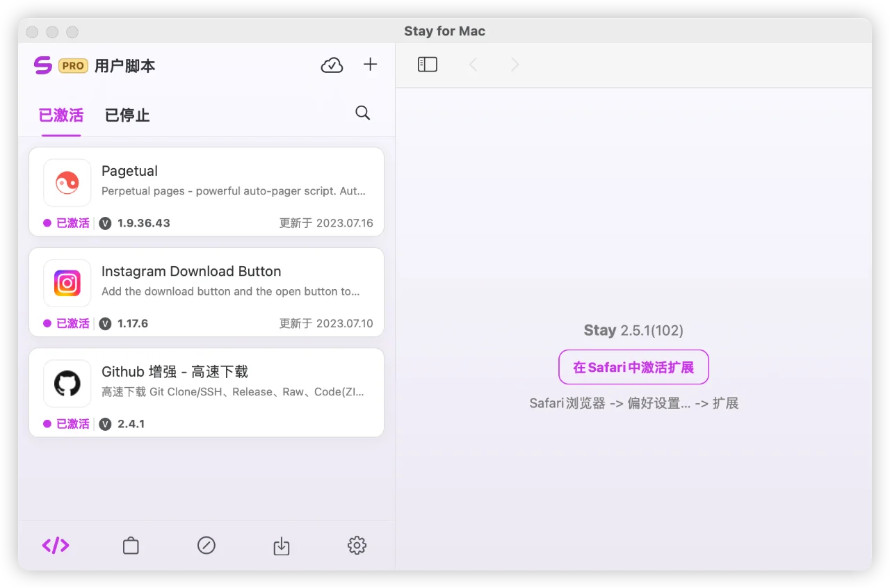Click 在 Safari 中激活扩展 button

[x=633, y=367]
